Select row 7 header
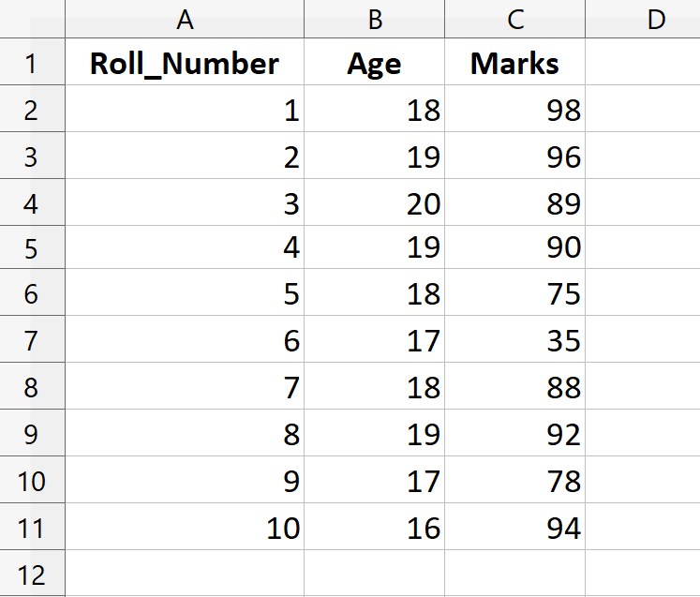The width and height of the screenshot is (700, 597). coord(32,340)
